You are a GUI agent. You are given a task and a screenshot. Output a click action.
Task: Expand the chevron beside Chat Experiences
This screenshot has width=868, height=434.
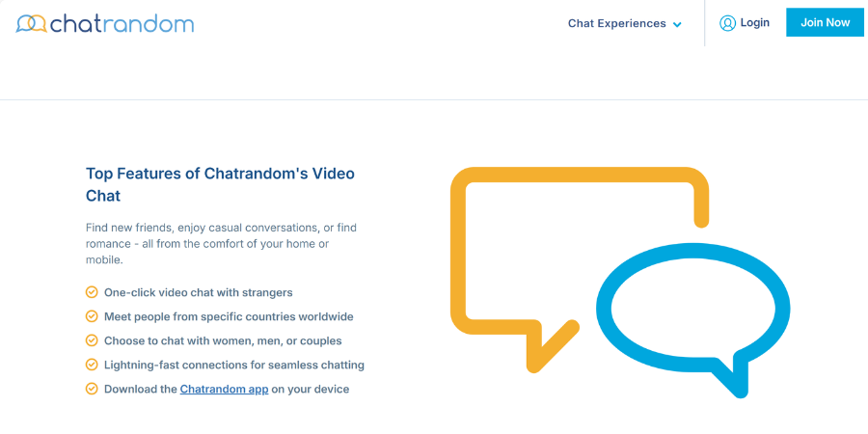[x=677, y=24]
